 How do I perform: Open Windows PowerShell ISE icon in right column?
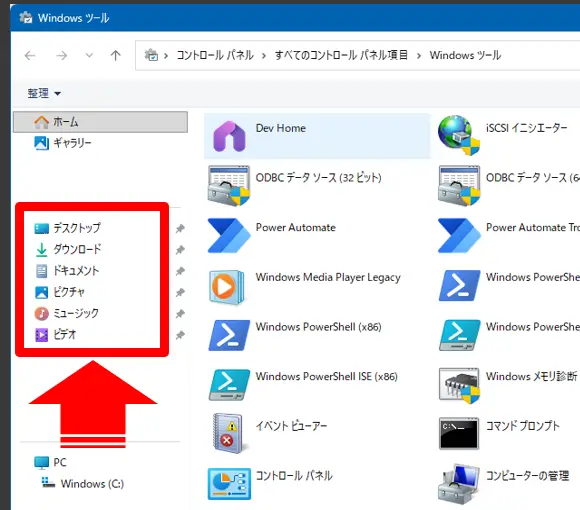(x=459, y=335)
